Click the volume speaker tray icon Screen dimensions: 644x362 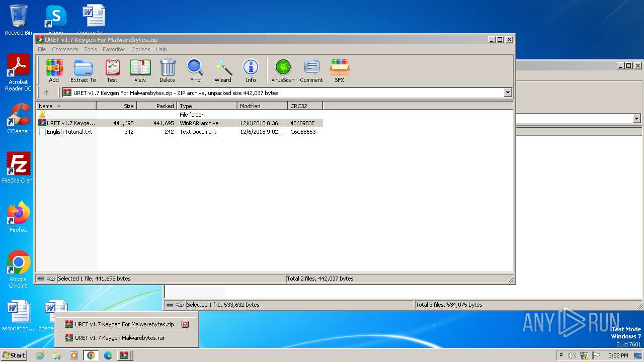[x=572, y=355]
